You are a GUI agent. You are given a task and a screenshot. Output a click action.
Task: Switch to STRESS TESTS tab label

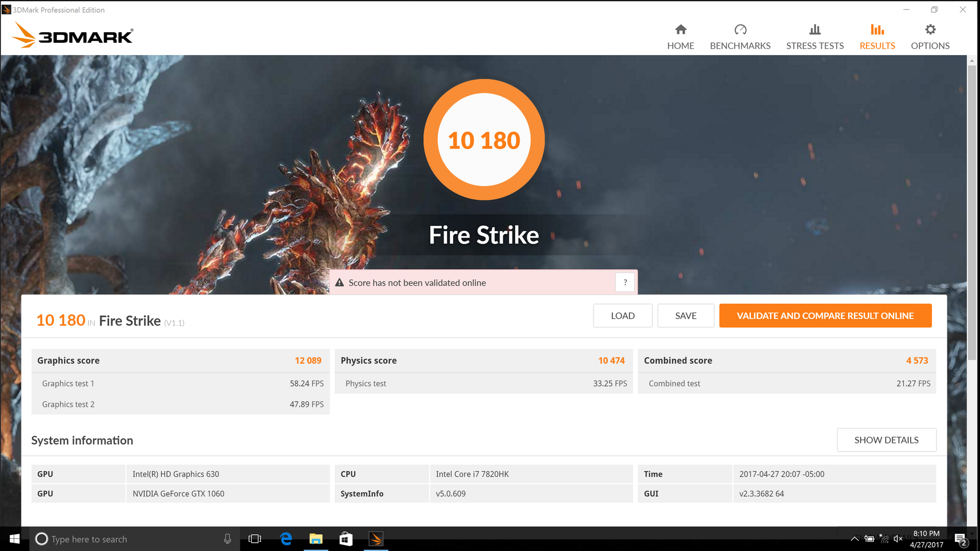[815, 46]
